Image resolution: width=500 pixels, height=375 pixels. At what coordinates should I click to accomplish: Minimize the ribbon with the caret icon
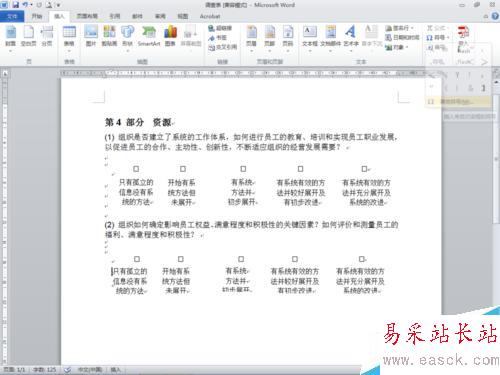point(486,16)
